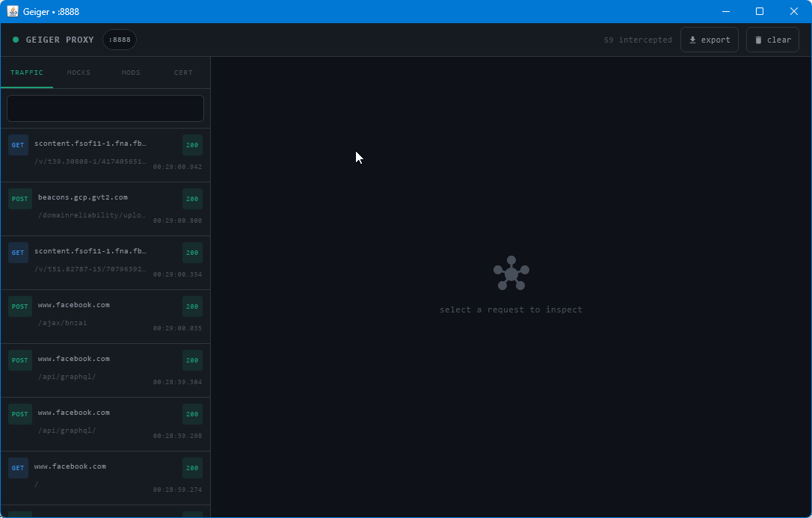Image resolution: width=812 pixels, height=518 pixels.
Task: Click the 59 intercepted counter
Action: click(638, 40)
